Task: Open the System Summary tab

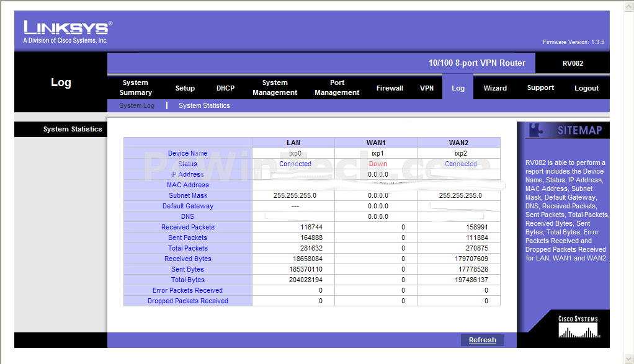Action: [135, 87]
